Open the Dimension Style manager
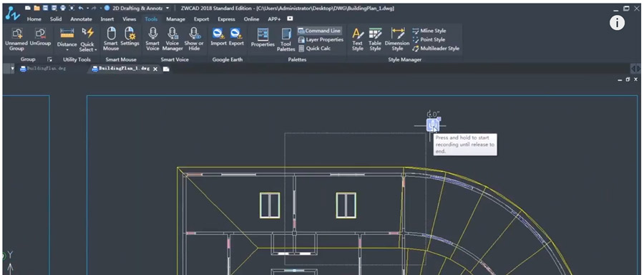 click(397, 39)
